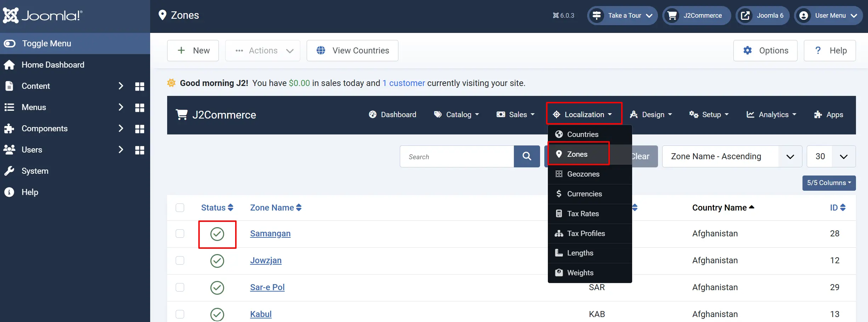Expand the Design menu
The width and height of the screenshot is (868, 322).
pos(651,115)
